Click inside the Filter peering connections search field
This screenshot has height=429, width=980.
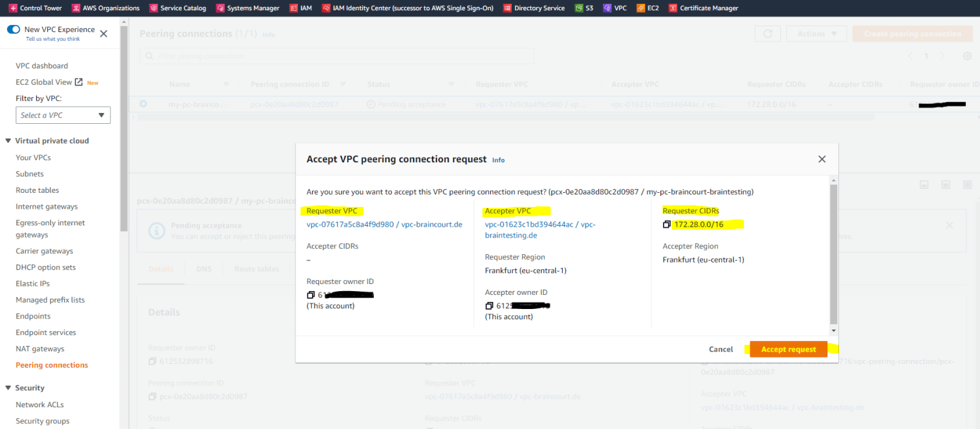coord(338,56)
